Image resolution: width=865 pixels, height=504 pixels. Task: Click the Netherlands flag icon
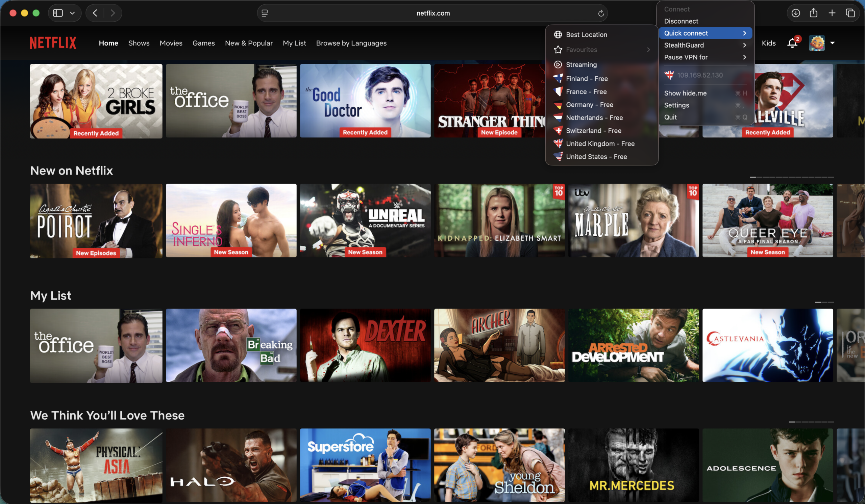tap(558, 117)
